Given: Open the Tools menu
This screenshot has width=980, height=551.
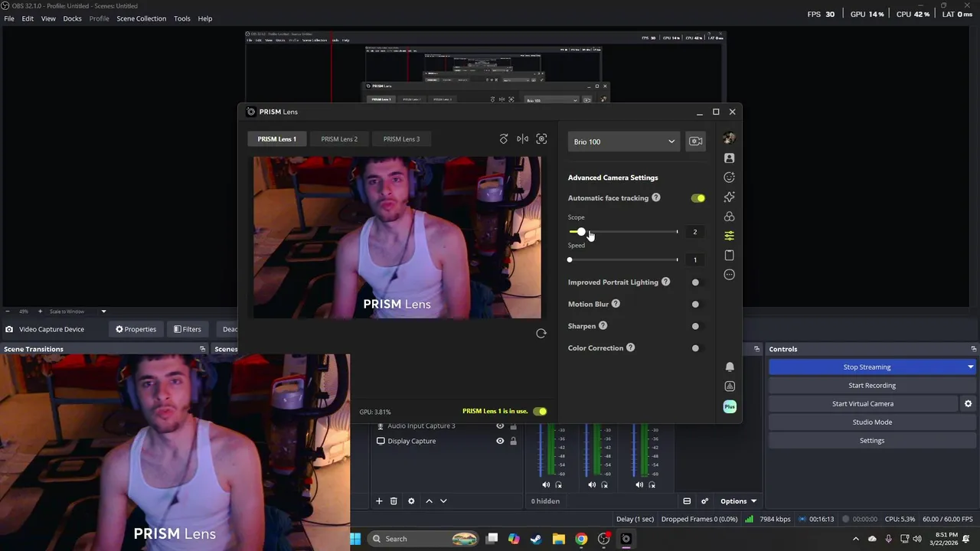Looking at the screenshot, I should (x=181, y=18).
